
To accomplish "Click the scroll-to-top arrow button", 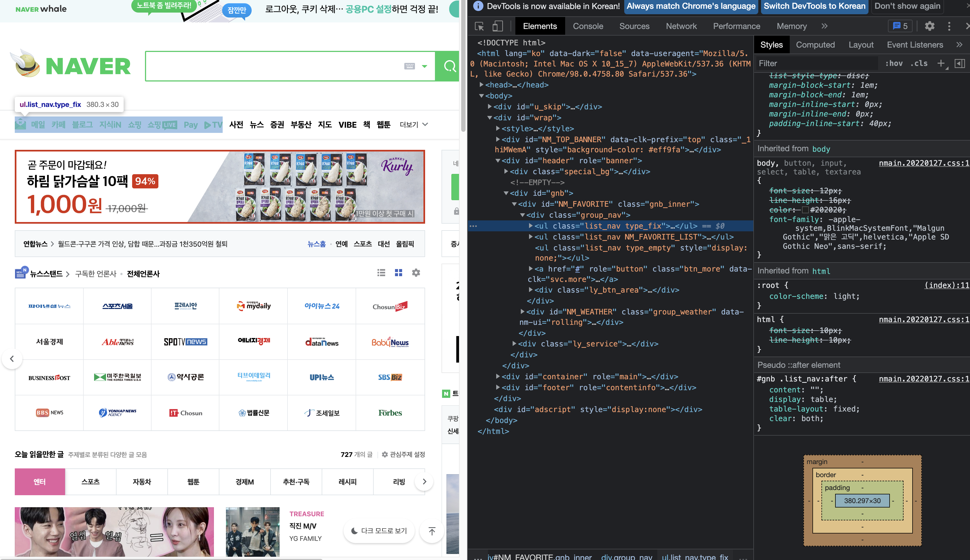I will click(x=432, y=531).
